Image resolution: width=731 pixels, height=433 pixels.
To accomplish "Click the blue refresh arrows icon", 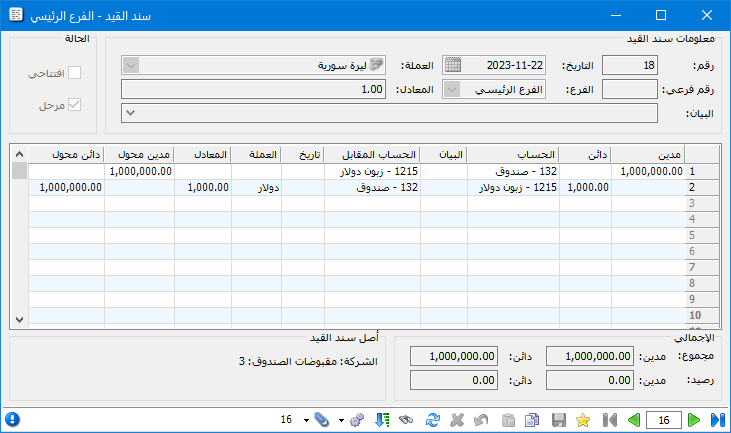I will [x=433, y=420].
